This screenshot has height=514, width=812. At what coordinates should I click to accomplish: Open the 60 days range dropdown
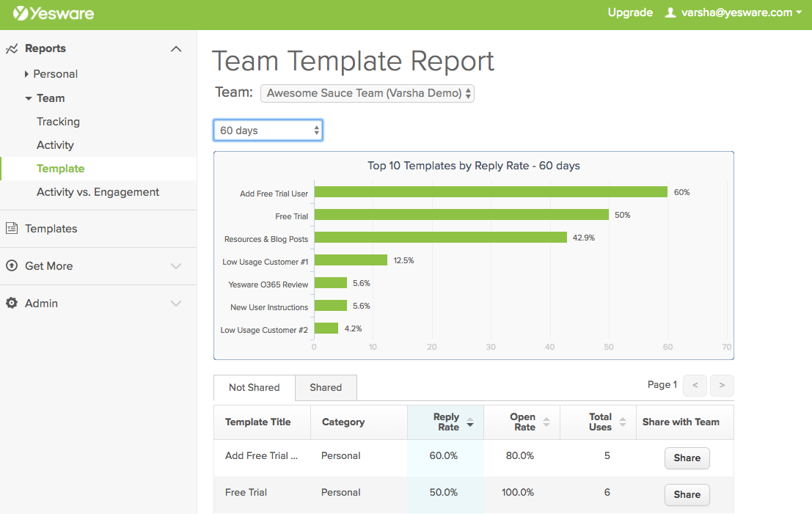(x=268, y=131)
